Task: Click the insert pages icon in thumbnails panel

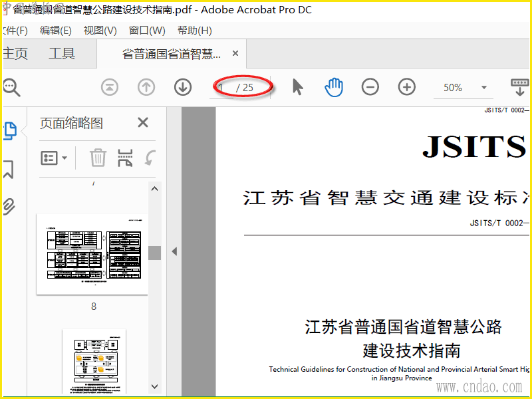Action: click(125, 158)
